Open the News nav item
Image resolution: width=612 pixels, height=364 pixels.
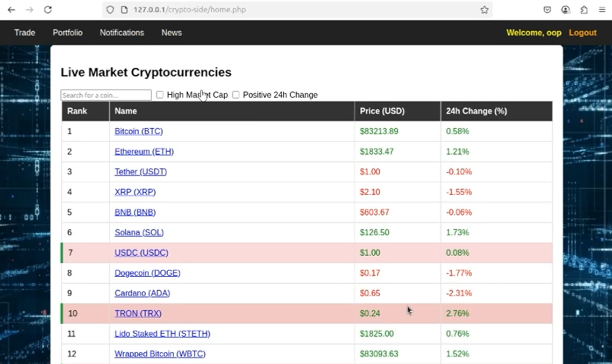coord(171,33)
